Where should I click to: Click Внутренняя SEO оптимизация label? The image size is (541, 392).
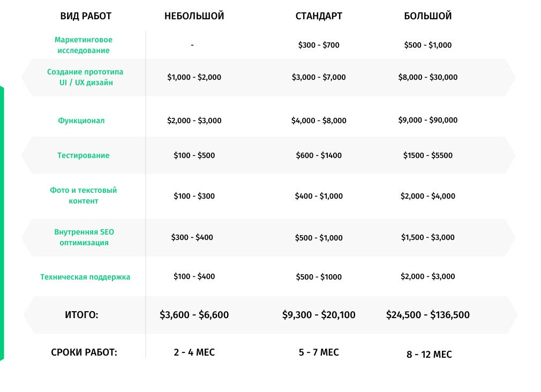click(84, 237)
